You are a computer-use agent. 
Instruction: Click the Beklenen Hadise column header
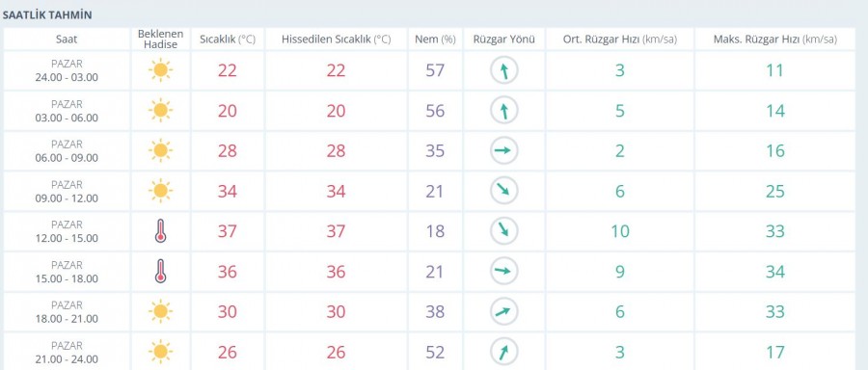[x=160, y=40]
